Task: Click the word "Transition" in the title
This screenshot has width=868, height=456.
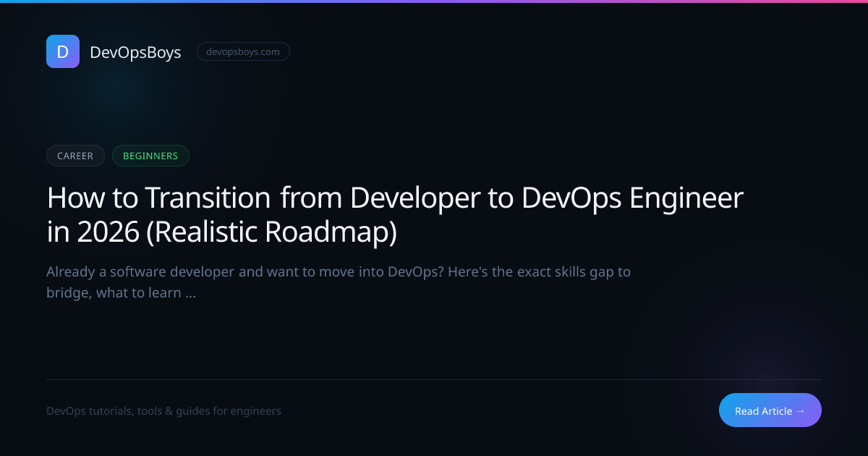Action: pos(208,198)
